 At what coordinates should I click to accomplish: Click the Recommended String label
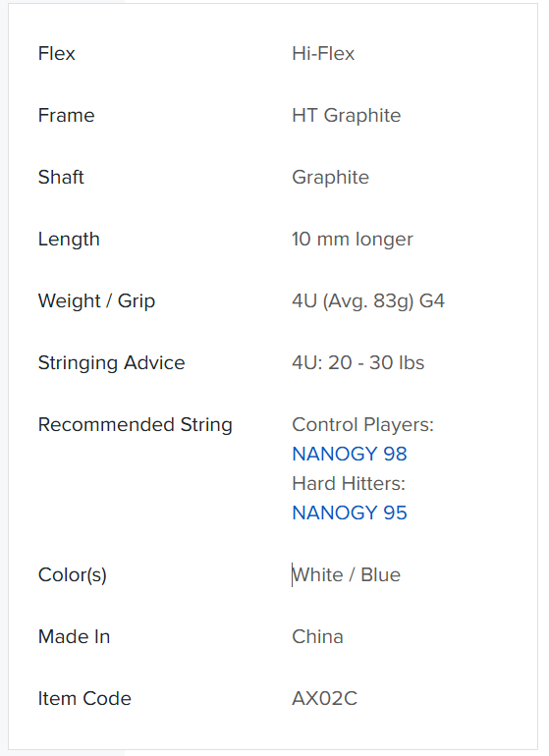pyautogui.click(x=136, y=425)
